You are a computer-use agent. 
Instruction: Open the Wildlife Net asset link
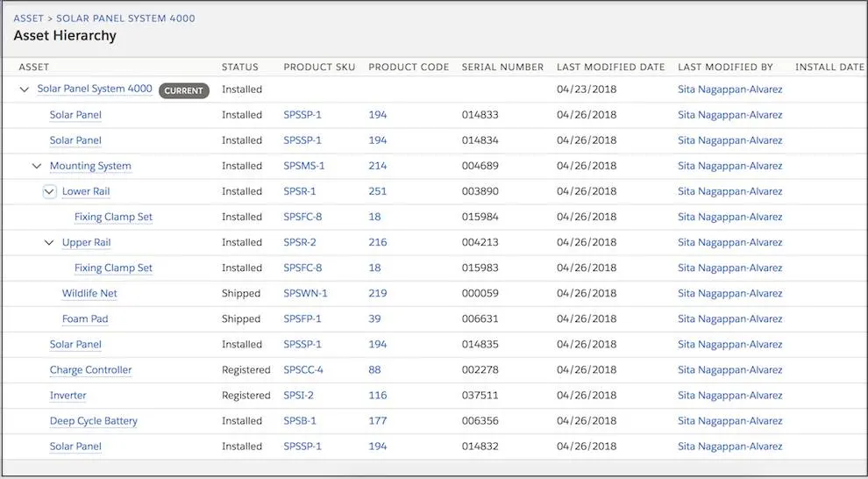coord(89,293)
